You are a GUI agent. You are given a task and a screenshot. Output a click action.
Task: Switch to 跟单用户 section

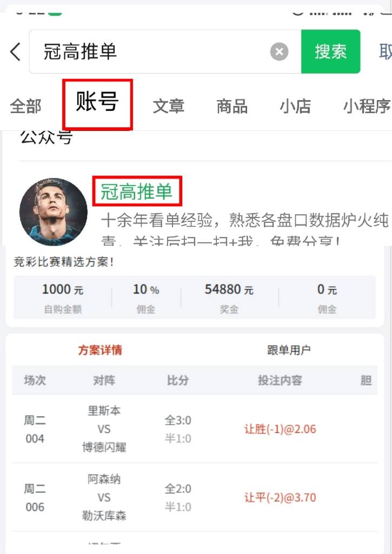coord(289,350)
